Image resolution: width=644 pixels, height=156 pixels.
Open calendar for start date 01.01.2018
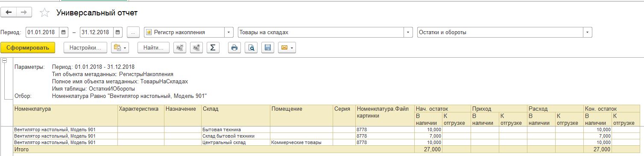tap(64, 32)
